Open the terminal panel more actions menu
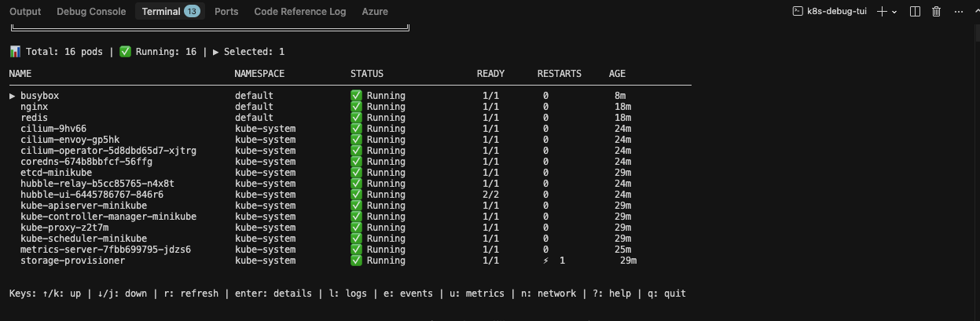This screenshot has height=321, width=980. (x=957, y=12)
